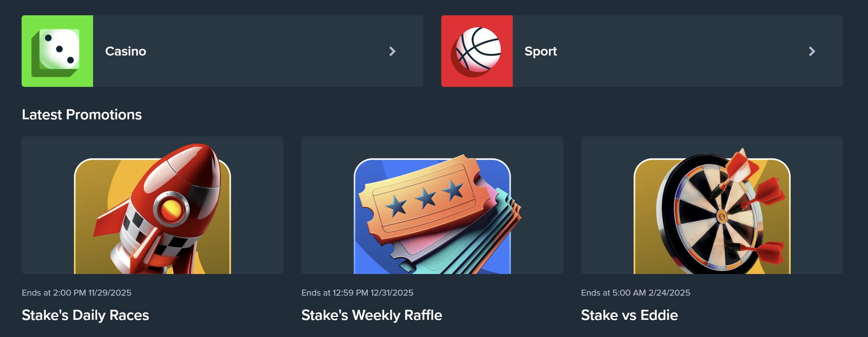Open Stake's Weekly Raffle promotion title
This screenshot has height=337, width=868.
(x=372, y=315)
